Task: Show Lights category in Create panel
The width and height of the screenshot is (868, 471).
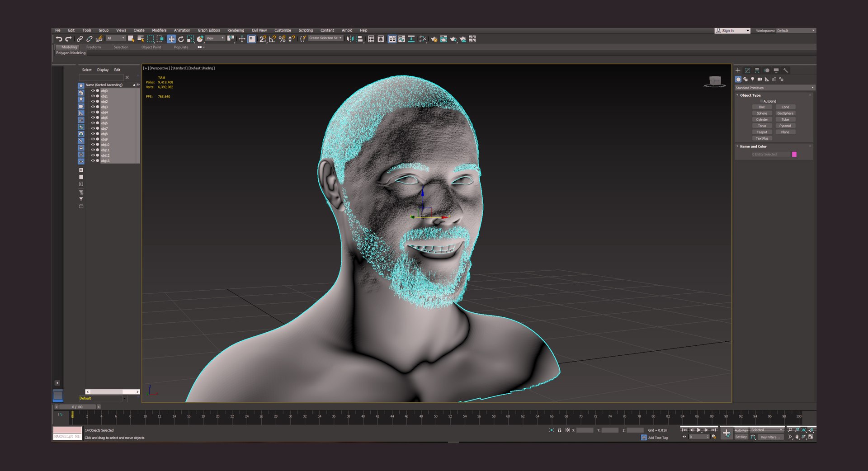Action: point(753,79)
